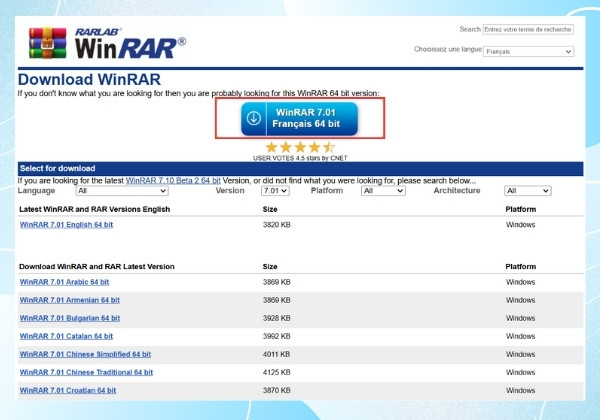Viewport: 600px width, 420px height.
Task: Download WinRAR 7.01 Bulgarian 64 bit
Action: (70, 318)
